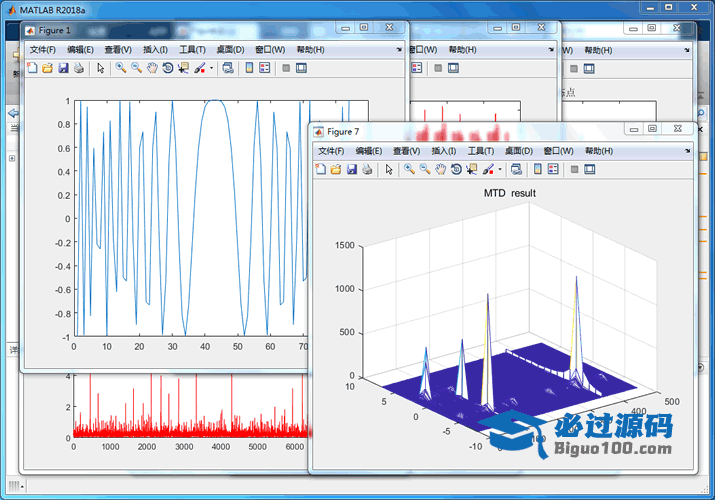The width and height of the screenshot is (715, 500).
Task: Click dock arrow in Figure 1 menu bar
Action: tap(399, 49)
